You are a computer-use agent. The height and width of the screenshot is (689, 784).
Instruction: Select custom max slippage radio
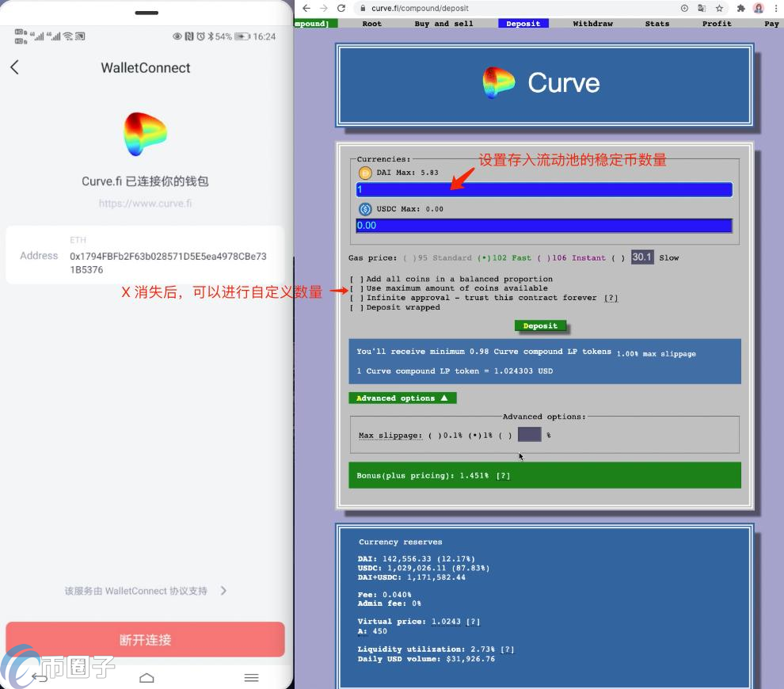505,436
